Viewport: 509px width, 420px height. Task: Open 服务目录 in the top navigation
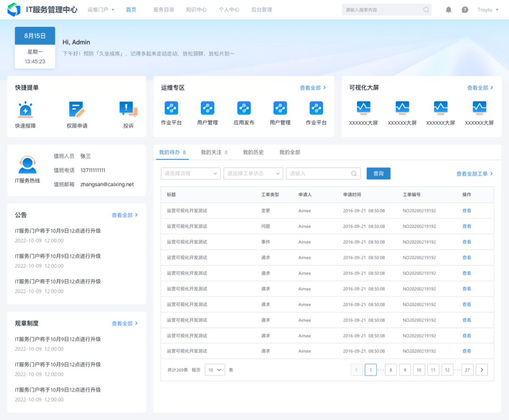[164, 10]
